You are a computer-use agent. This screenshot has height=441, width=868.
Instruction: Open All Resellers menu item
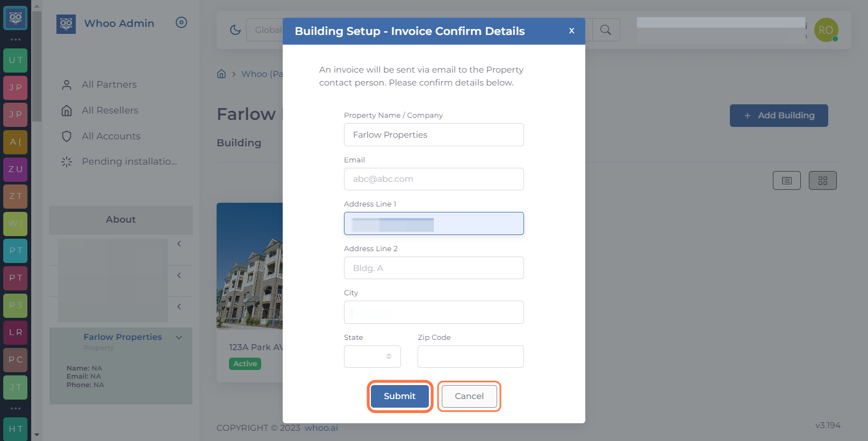(x=110, y=110)
